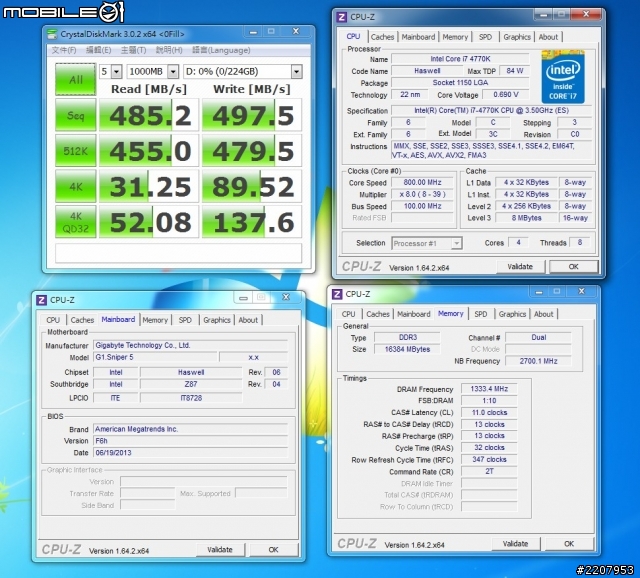
Task: Switch to Memory tab in CPU window
Action: (x=455, y=37)
